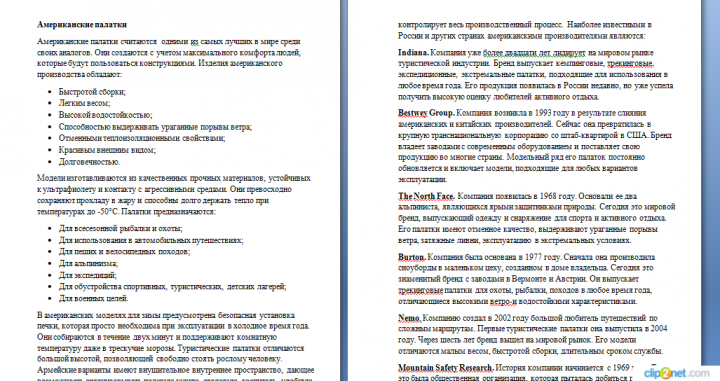Viewport: 720px width, 381px height.
Task: Select the bullet "Легким весом;"
Action: click(x=84, y=103)
